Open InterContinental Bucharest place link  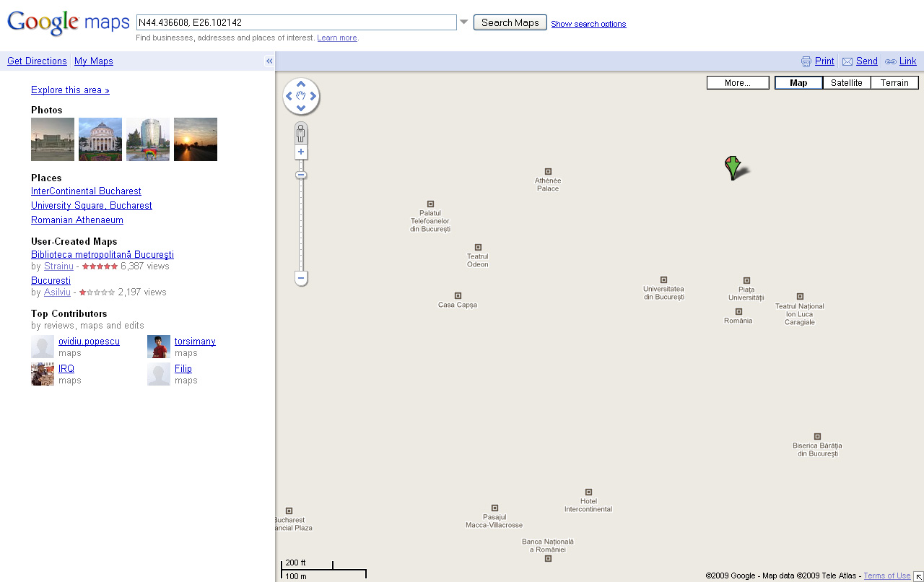click(x=86, y=191)
